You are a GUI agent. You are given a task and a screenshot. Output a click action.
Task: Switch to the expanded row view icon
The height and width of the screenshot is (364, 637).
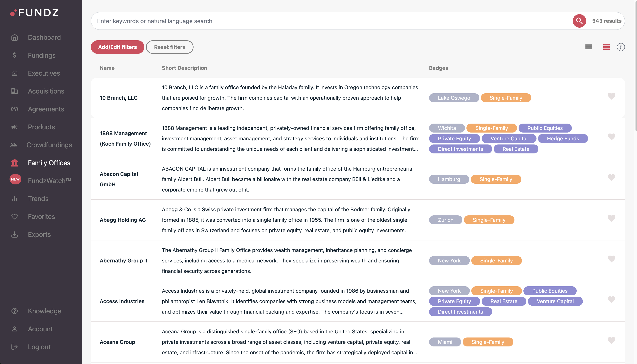pyautogui.click(x=588, y=47)
